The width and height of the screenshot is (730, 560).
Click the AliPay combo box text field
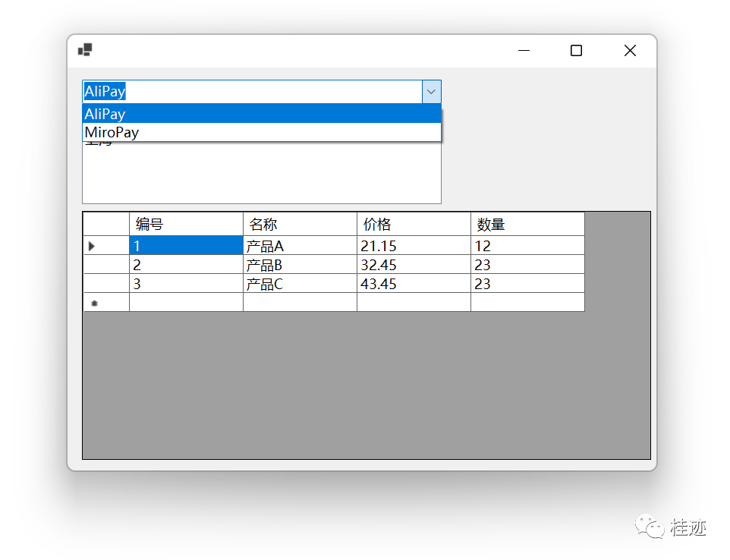point(251,92)
